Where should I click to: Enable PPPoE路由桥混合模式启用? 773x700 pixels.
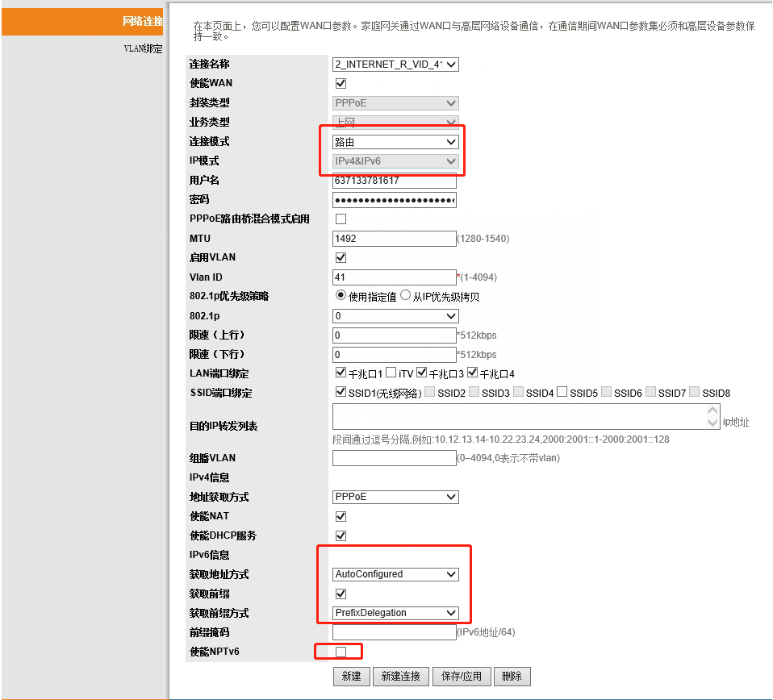point(341,219)
